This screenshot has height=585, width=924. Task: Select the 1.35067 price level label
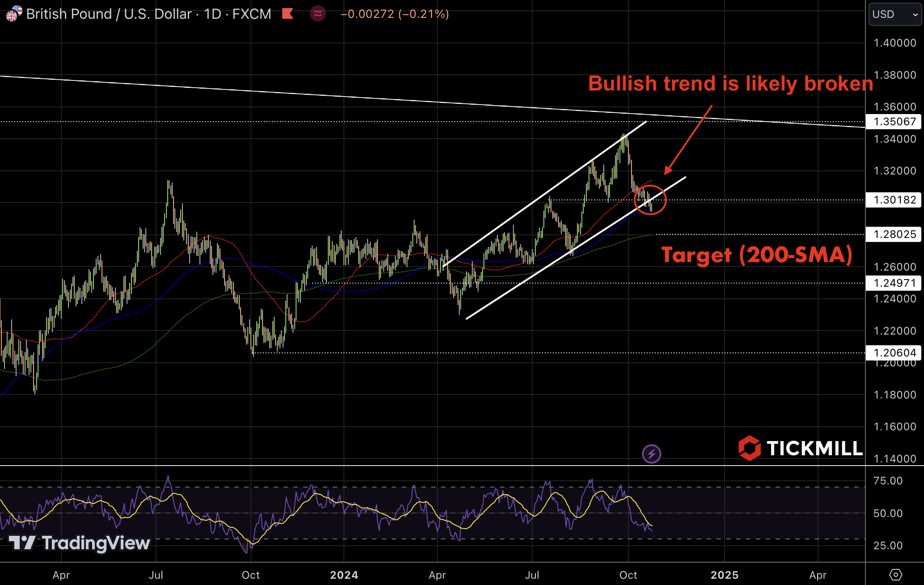click(x=894, y=122)
